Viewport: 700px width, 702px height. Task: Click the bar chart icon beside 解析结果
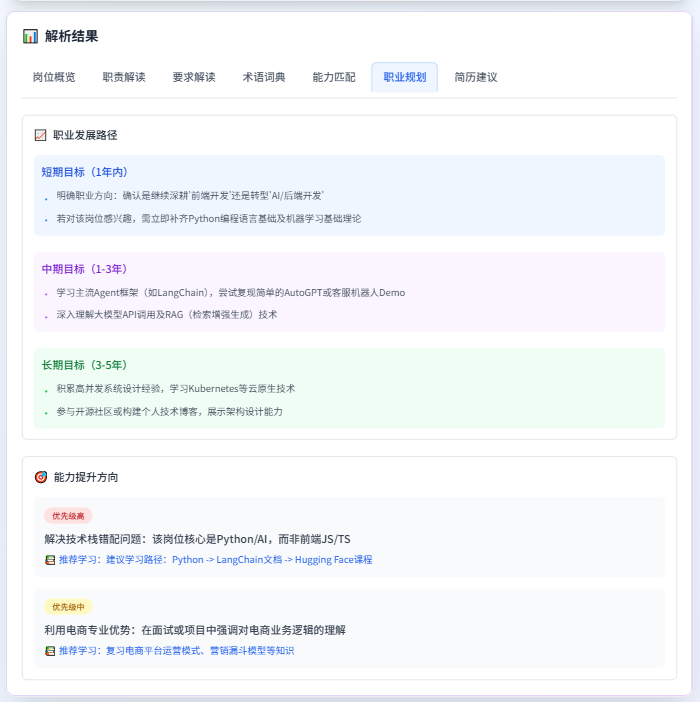coord(31,36)
